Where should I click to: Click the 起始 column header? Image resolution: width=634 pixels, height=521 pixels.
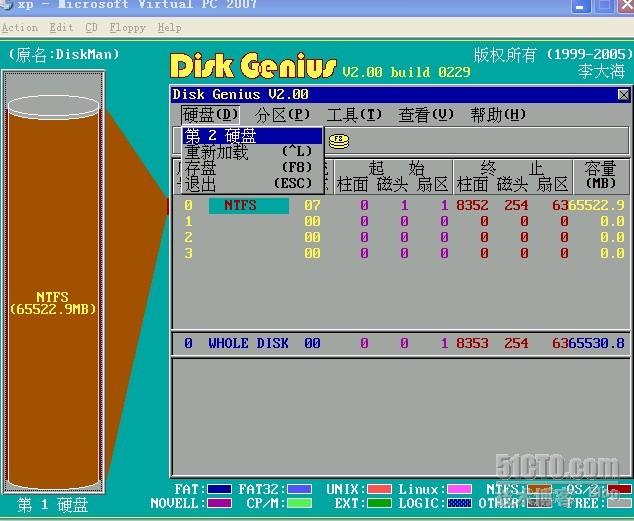(x=396, y=168)
